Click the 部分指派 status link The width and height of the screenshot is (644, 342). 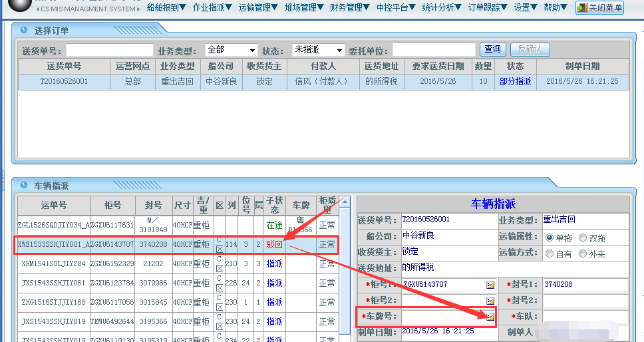tap(515, 81)
